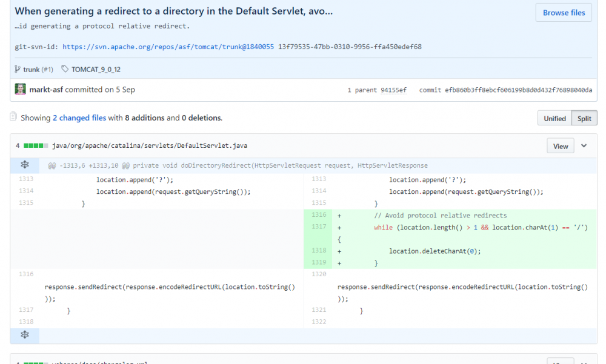Image resolution: width=606 pixels, height=364 pixels.
Task: Click the Browse files button
Action: (564, 13)
